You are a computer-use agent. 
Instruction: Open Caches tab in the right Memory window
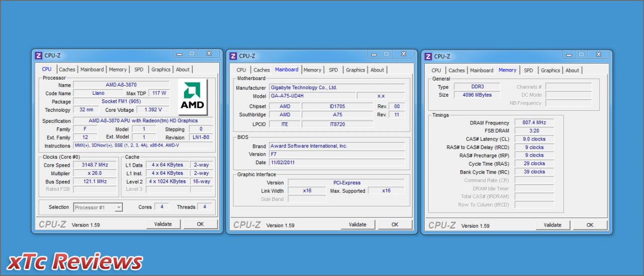coord(457,71)
